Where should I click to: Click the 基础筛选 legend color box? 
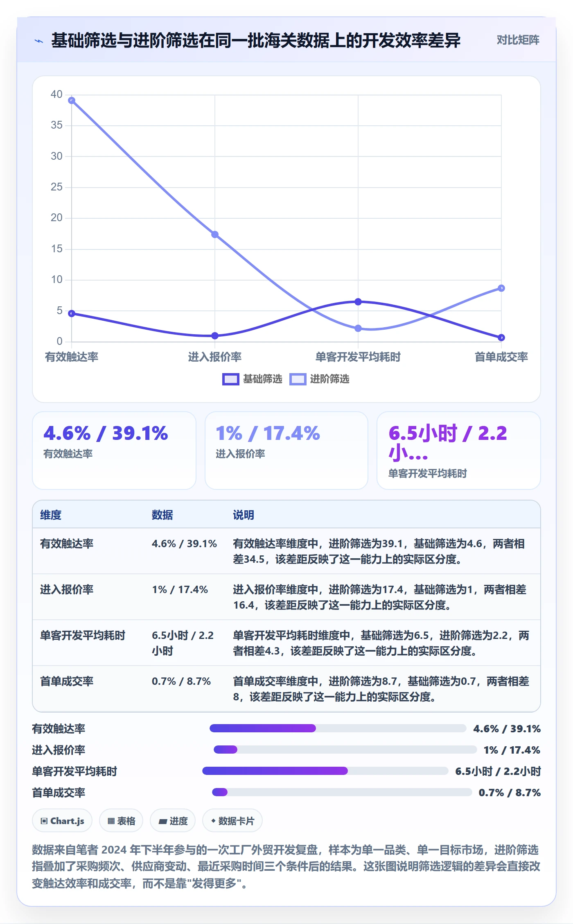[231, 379]
